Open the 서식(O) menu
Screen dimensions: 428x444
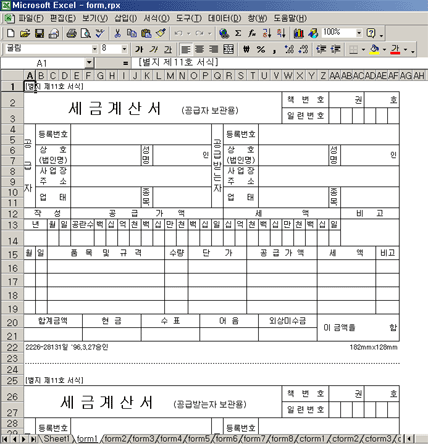(x=156, y=18)
